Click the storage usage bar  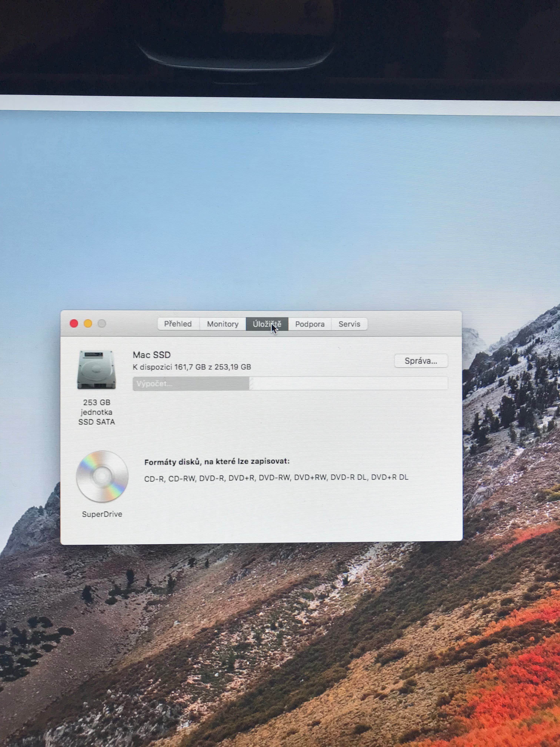point(290,384)
